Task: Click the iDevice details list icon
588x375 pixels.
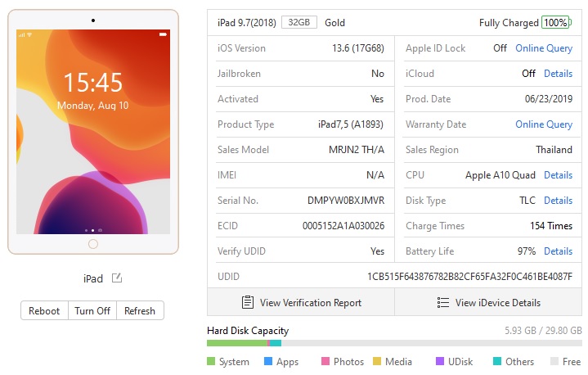Action: (x=443, y=303)
